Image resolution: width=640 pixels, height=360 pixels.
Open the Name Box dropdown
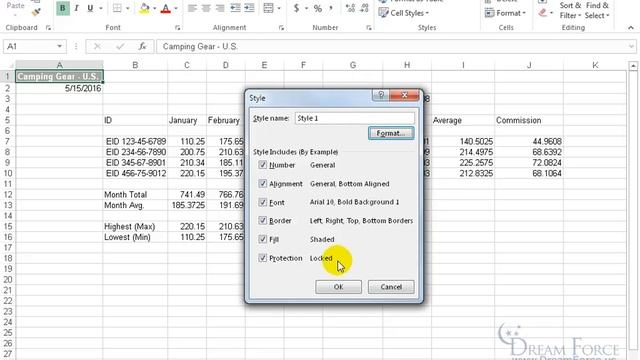pyautogui.click(x=60, y=47)
